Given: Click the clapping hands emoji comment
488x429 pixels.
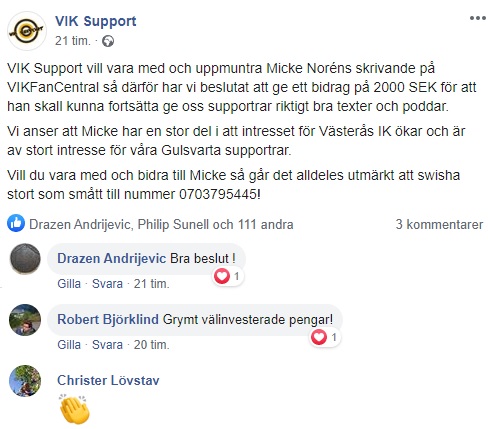Looking at the screenshot, I should click(x=74, y=409).
